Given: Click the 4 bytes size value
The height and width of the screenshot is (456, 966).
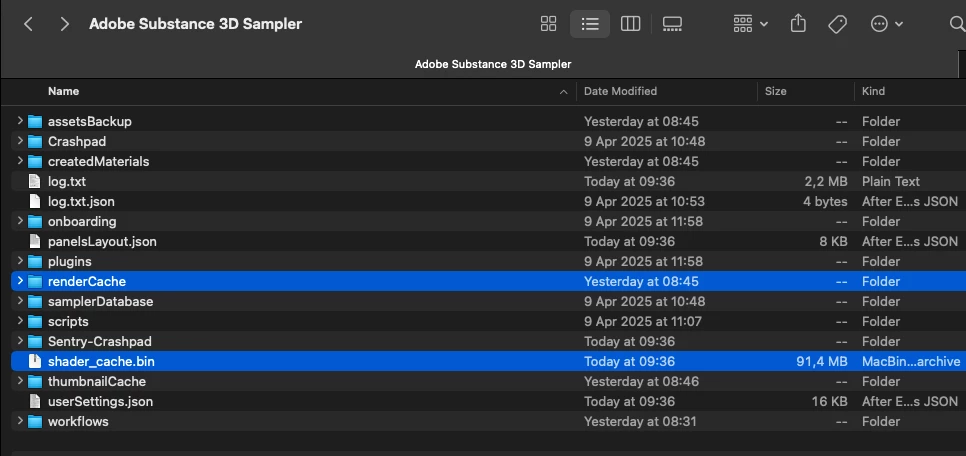Looking at the screenshot, I should 826,202.
